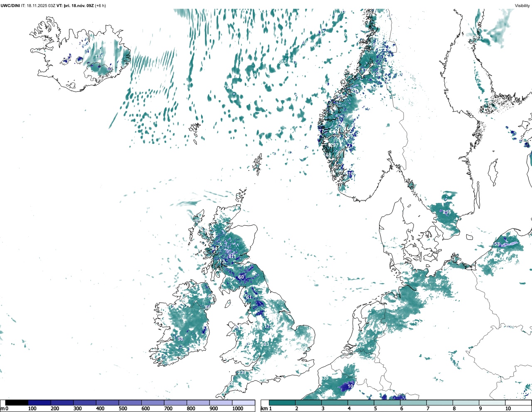Image resolution: width=532 pixels, height=412 pixels.
Task: Click the white swatch right of the 10 km mark
Action: click(x=518, y=403)
